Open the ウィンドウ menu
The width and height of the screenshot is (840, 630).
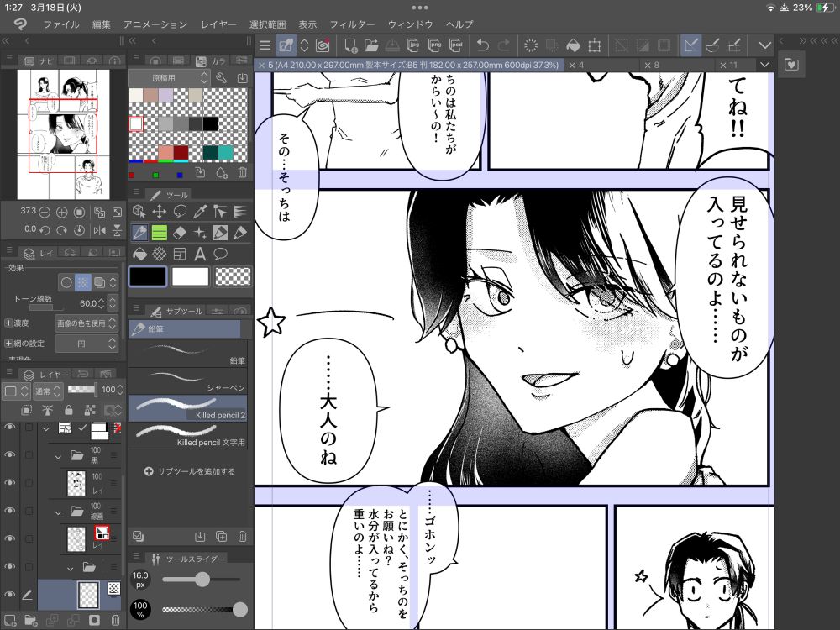click(410, 24)
